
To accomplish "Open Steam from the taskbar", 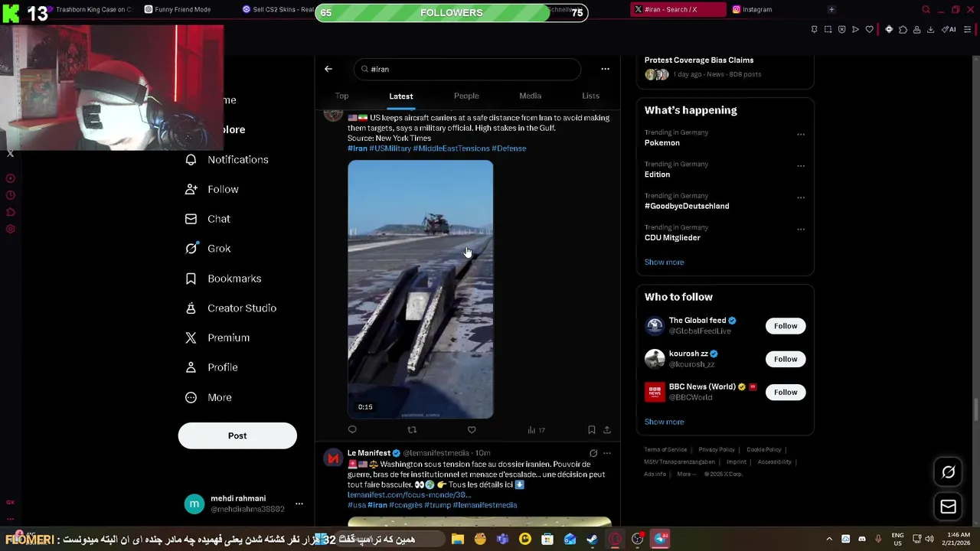I will click(x=593, y=540).
